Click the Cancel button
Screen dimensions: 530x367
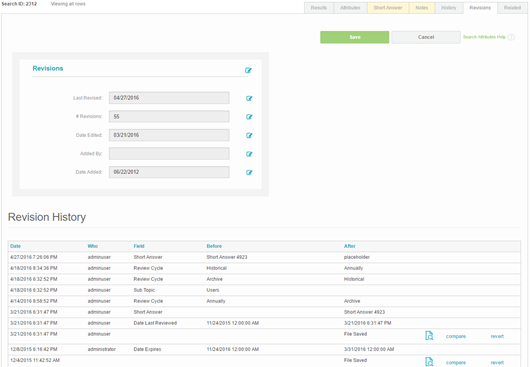(426, 37)
